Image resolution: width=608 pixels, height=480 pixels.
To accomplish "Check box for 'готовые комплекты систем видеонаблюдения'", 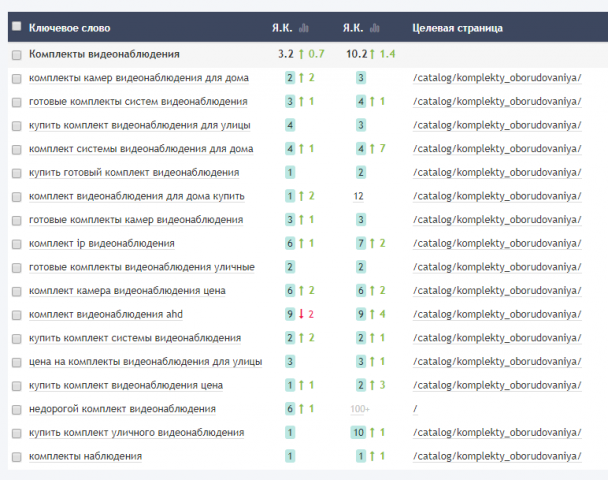I will (17, 103).
